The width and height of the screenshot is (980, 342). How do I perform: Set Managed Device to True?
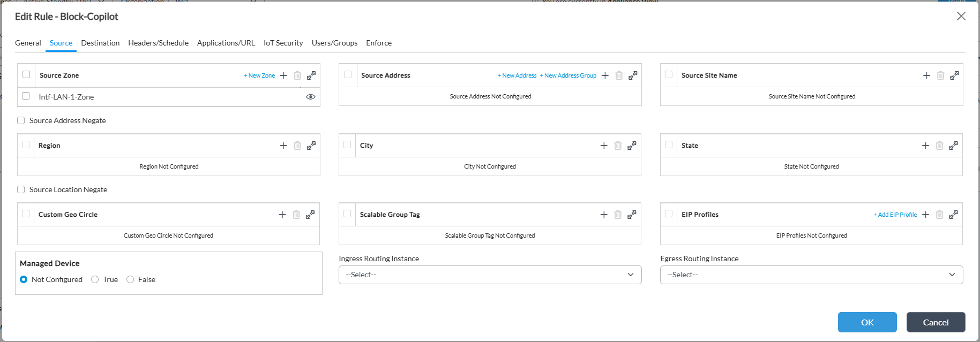(x=95, y=279)
